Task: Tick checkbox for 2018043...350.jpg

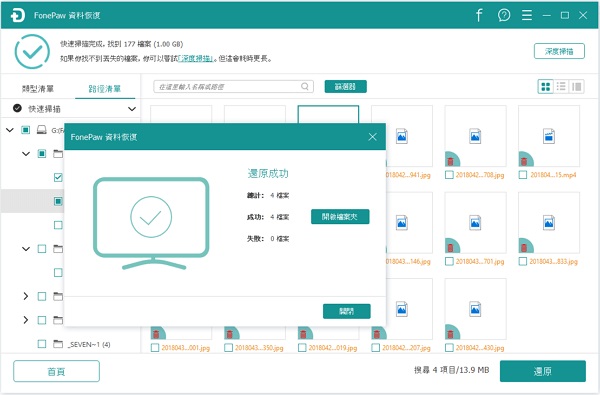Action: 228,348
